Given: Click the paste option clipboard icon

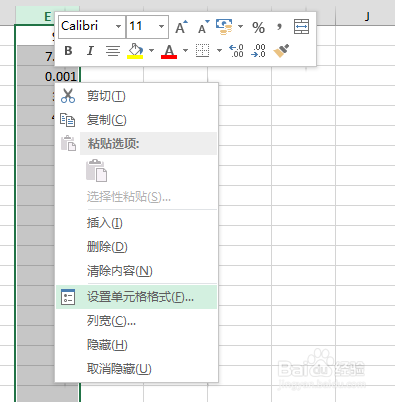Looking at the screenshot, I should point(97,171).
